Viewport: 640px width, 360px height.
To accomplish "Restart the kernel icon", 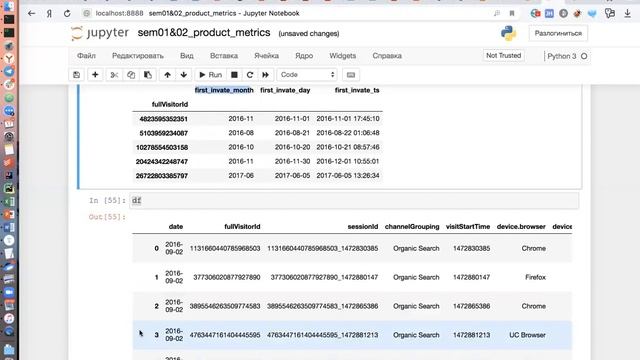I will coord(250,75).
